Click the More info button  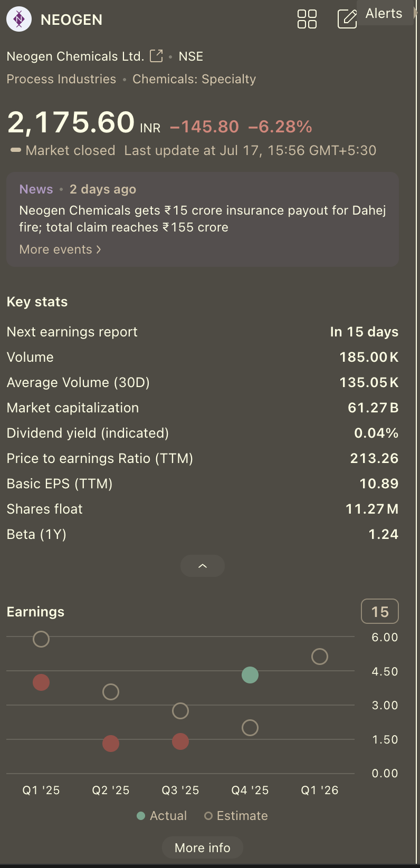click(x=203, y=847)
